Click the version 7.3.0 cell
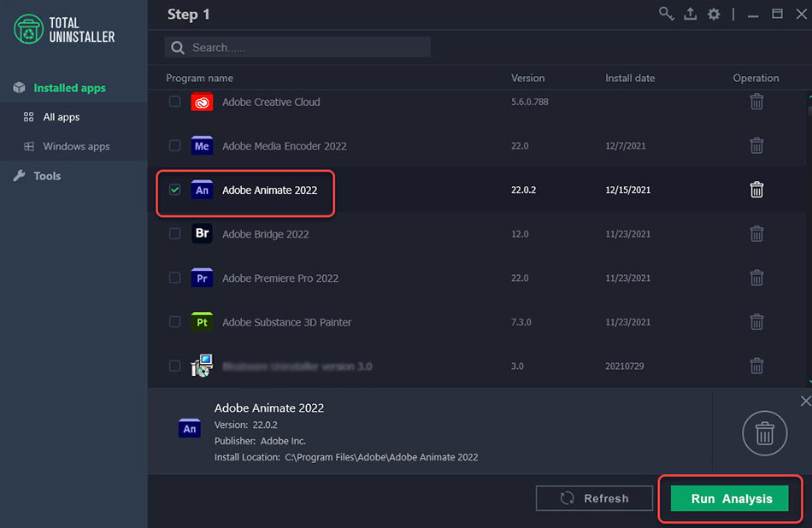 click(521, 321)
